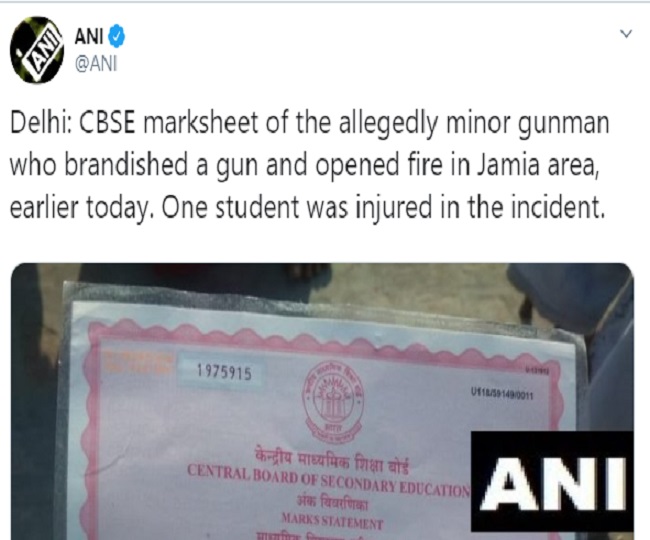Click the Marks Statement title in the image
Image resolution: width=650 pixels, height=540 pixels.
[332, 521]
